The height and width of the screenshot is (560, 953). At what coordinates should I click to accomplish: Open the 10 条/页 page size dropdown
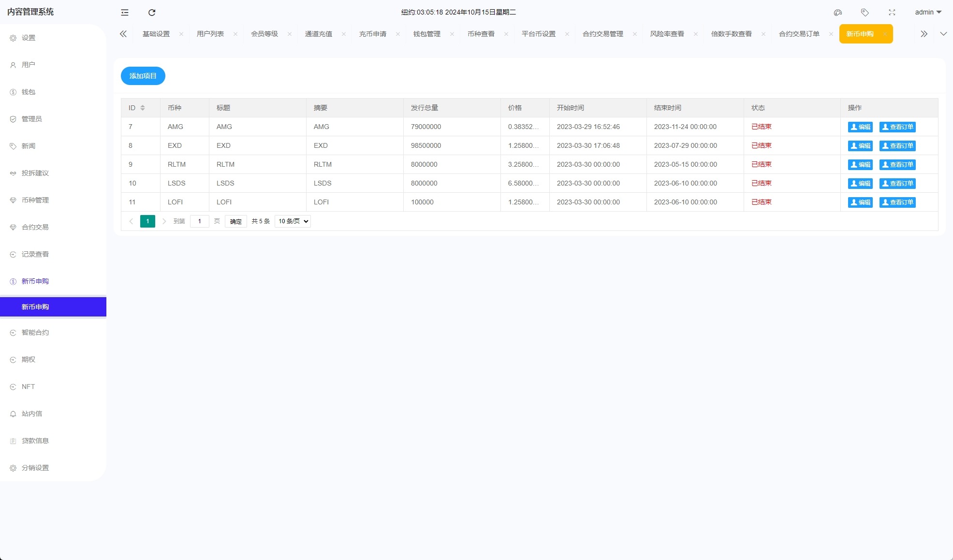[293, 221]
